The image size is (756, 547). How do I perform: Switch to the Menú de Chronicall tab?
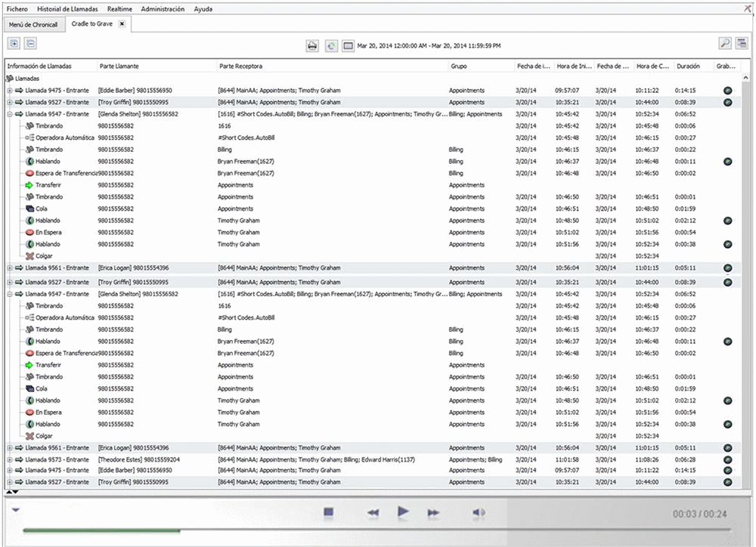click(33, 25)
